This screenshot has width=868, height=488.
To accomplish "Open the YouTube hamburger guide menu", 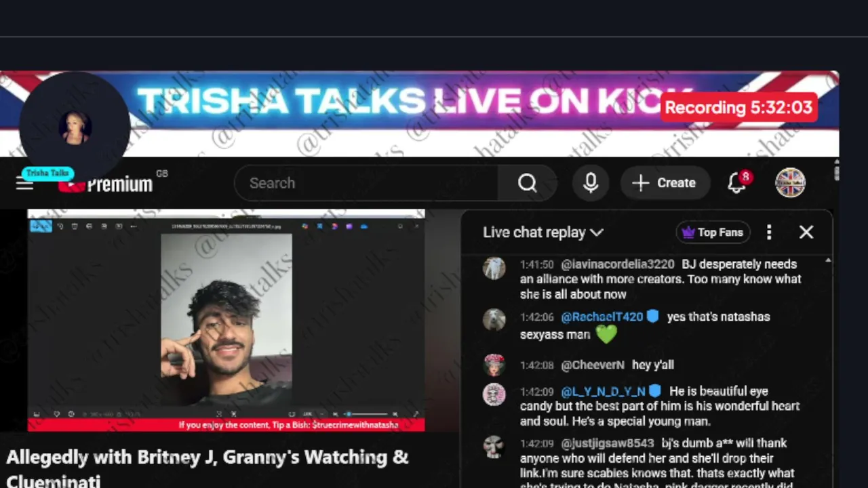I will [x=24, y=184].
